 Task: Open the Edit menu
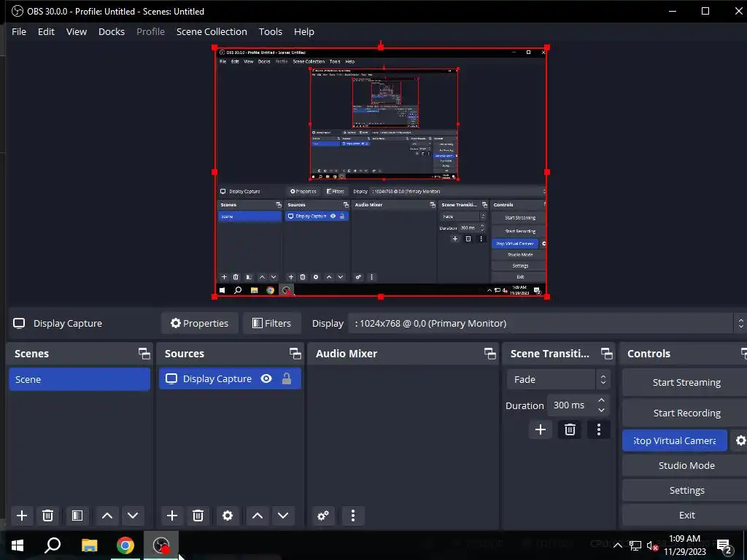point(46,31)
